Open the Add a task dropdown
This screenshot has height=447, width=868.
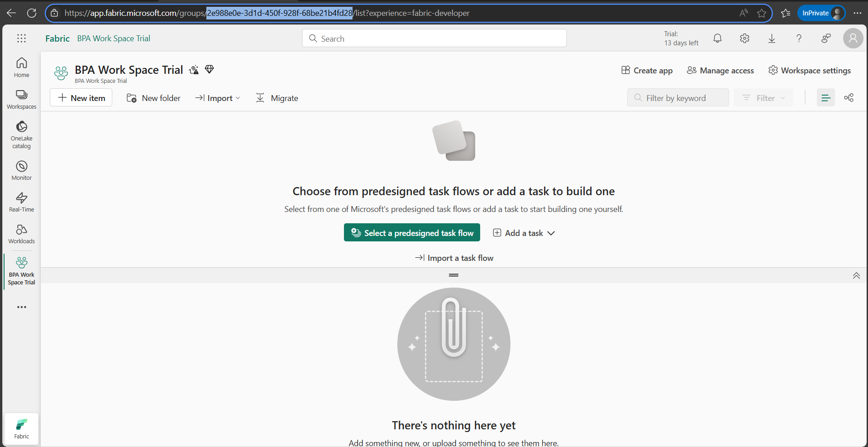click(524, 233)
